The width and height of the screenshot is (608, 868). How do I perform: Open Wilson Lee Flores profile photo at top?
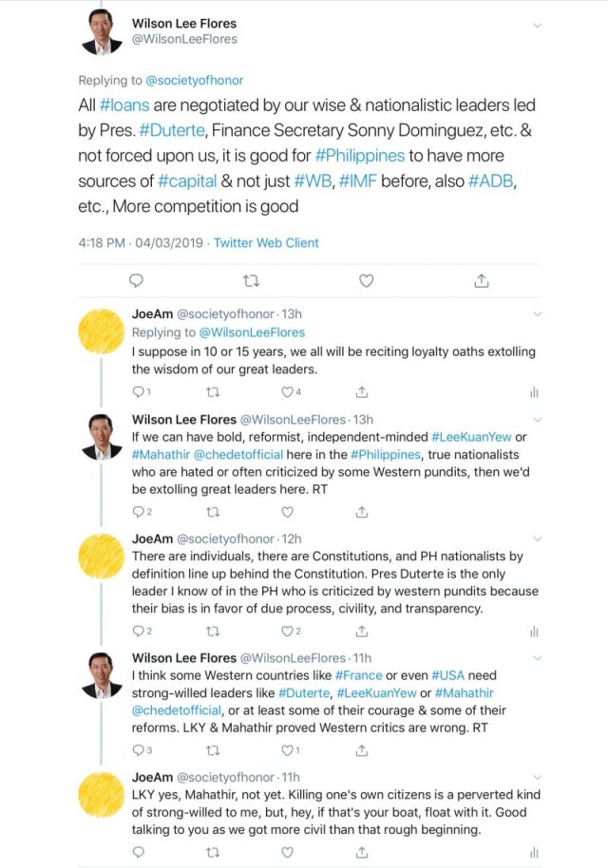coord(103,31)
